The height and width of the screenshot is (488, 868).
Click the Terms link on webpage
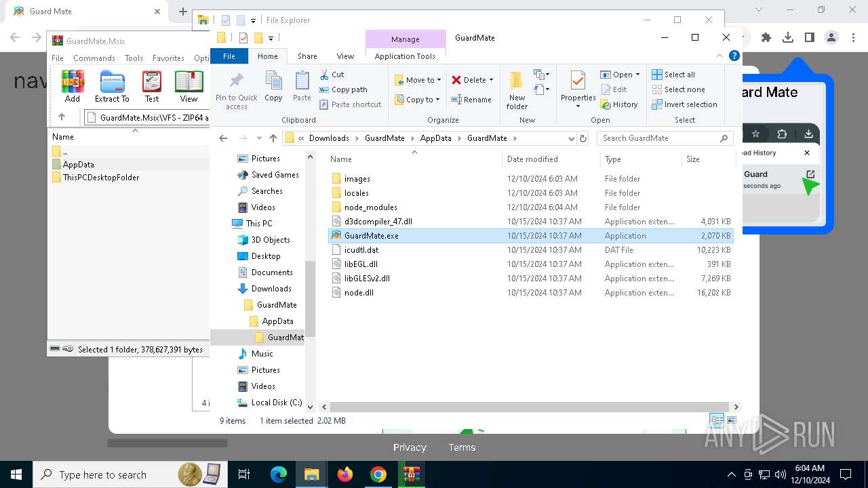pos(462,447)
